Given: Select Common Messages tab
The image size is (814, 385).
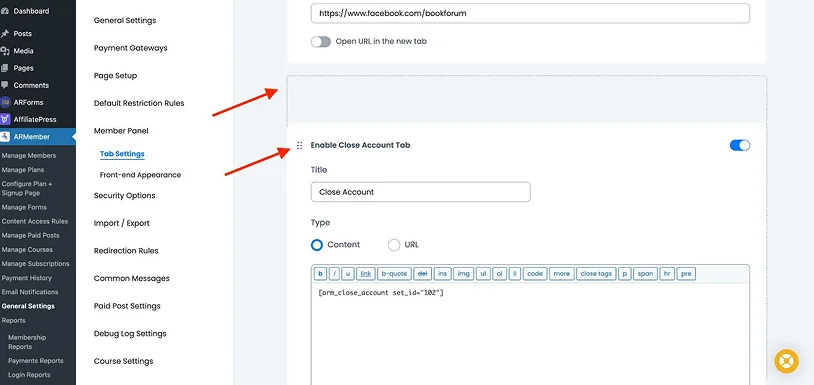Looking at the screenshot, I should coord(131,278).
